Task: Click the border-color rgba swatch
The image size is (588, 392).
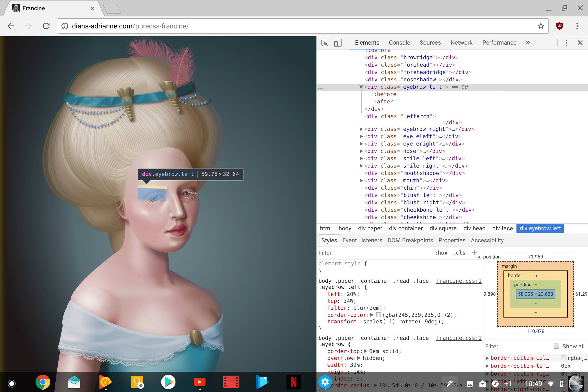Action: pos(378,315)
